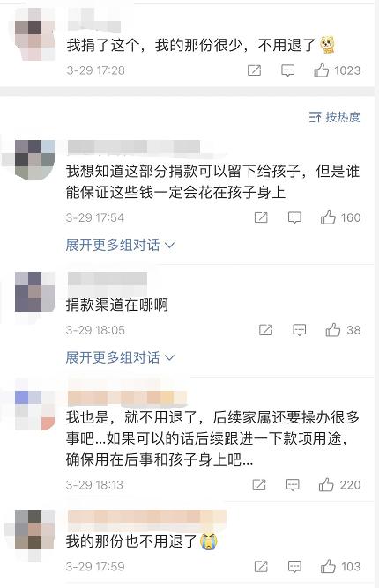Expand 展开更多组对话 under the 17:54 comment

click(120, 245)
